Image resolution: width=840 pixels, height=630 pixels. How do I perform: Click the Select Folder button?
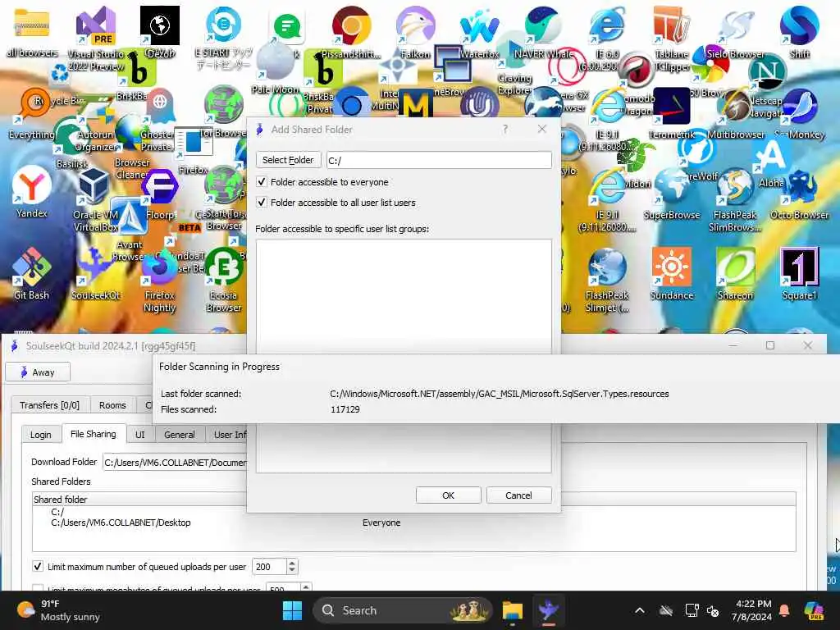[288, 160]
